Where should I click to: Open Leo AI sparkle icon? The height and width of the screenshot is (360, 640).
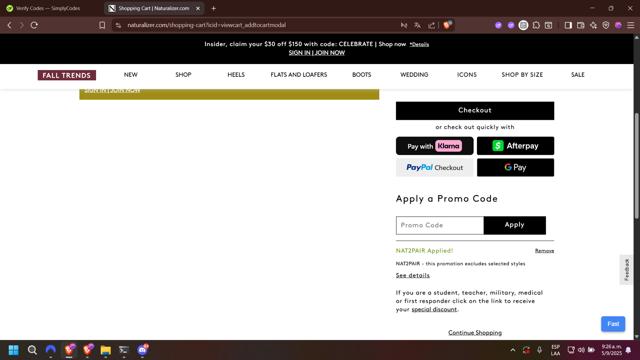(593, 25)
